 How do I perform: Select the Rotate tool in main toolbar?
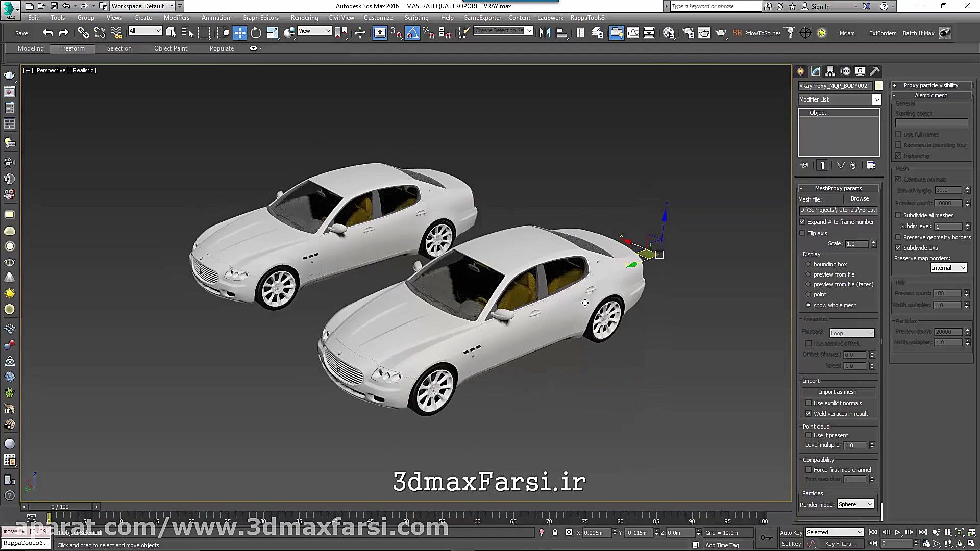click(256, 33)
